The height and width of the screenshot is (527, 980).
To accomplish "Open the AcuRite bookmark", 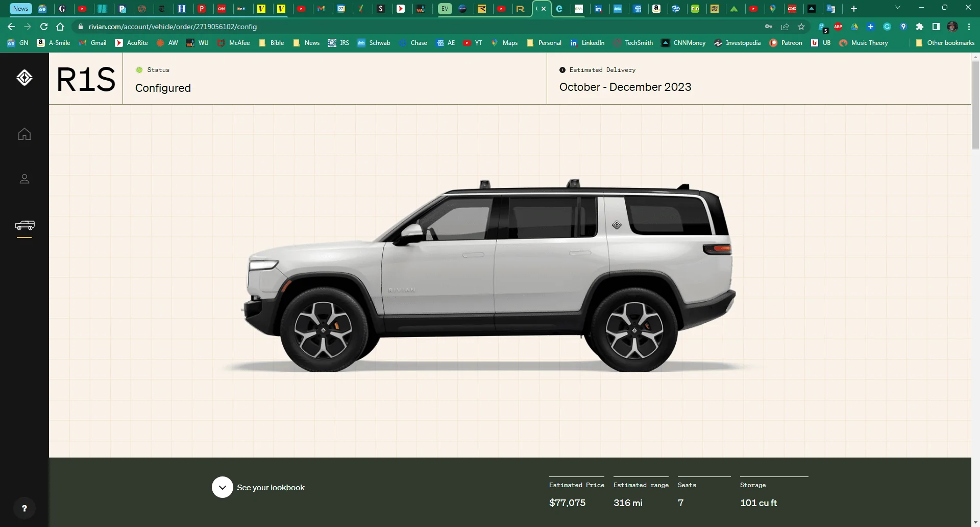I will (132, 43).
